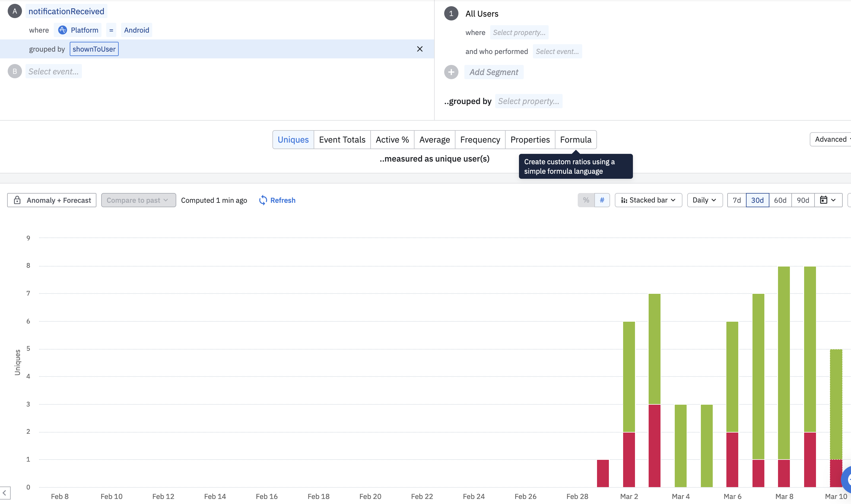The width and height of the screenshot is (851, 504).
Task: Click the lock icon on Anomaly + Forecast
Action: 17,200
